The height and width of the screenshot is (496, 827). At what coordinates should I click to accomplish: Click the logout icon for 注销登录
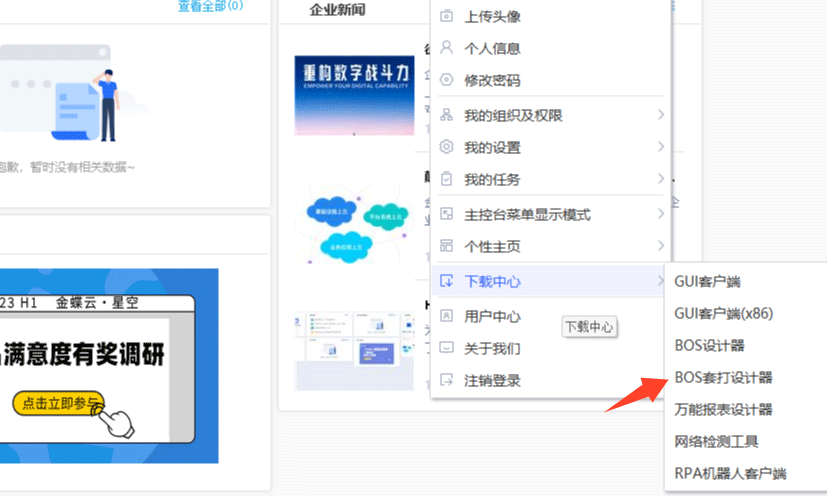[x=446, y=380]
